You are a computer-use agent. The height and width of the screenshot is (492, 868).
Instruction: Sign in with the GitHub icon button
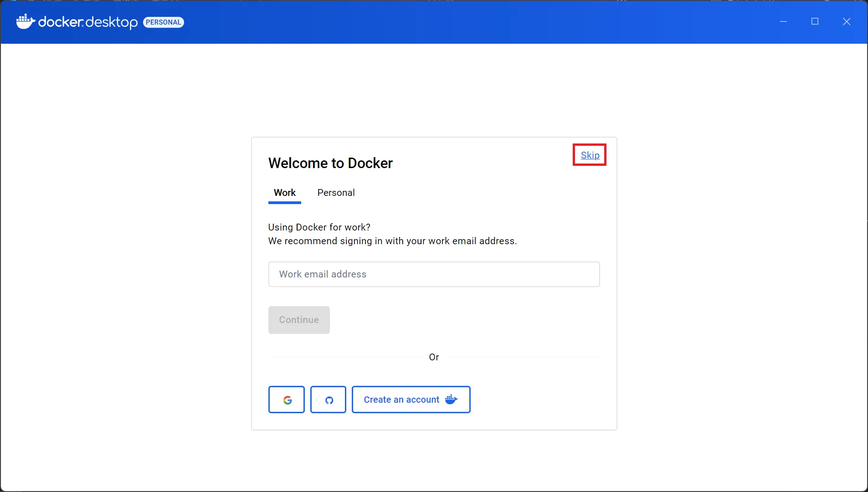pyautogui.click(x=328, y=400)
